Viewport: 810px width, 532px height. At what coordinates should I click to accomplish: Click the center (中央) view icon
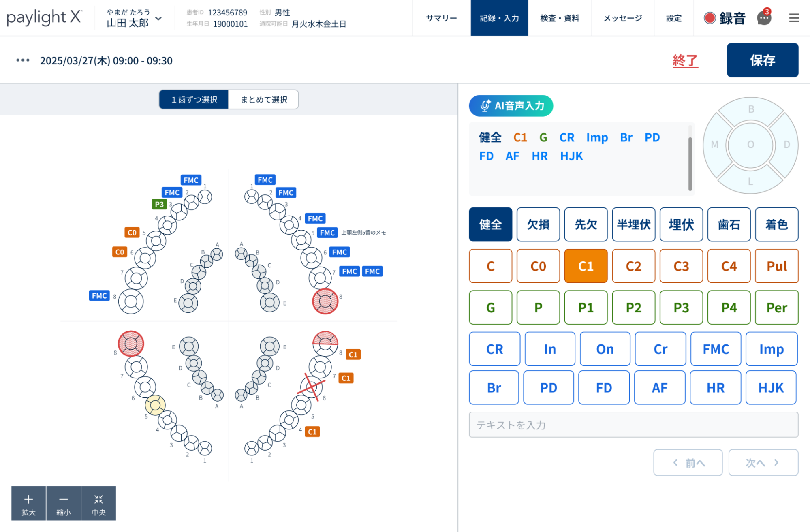click(x=98, y=499)
